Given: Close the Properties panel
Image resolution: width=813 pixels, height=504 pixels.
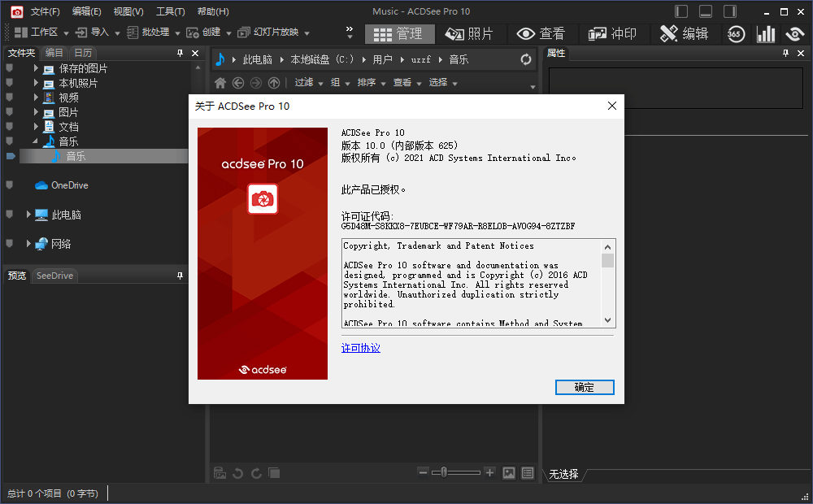Looking at the screenshot, I should pos(801,53).
